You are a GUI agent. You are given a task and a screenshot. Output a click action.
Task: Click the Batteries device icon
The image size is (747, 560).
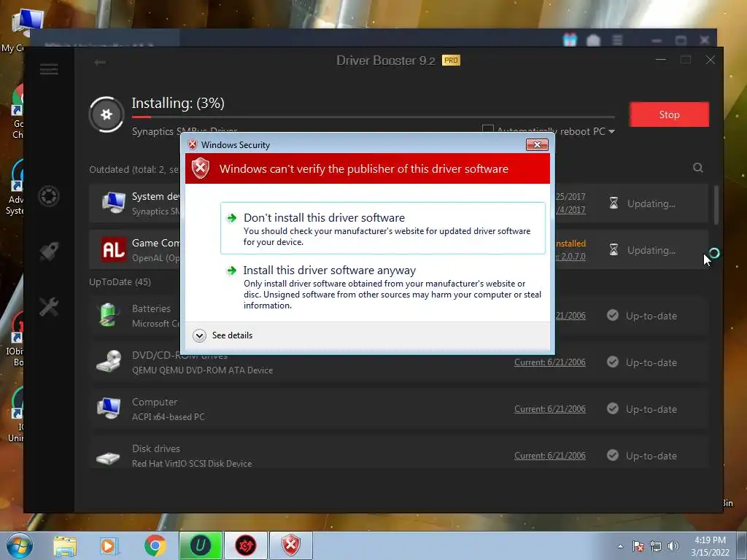coord(109,315)
